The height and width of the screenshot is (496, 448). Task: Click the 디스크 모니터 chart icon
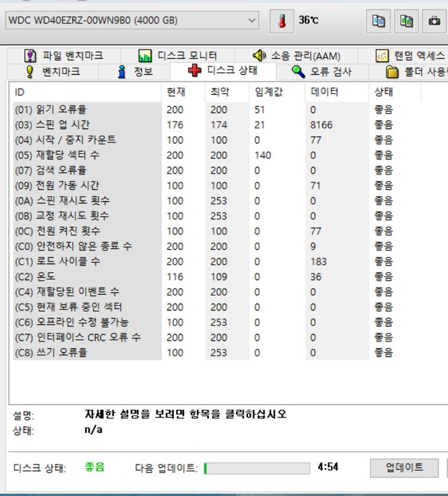click(x=145, y=56)
